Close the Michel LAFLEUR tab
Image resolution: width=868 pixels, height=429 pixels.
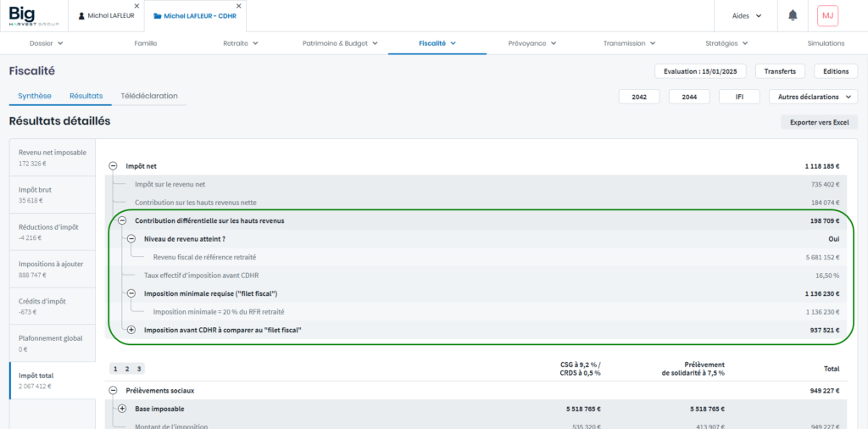click(x=136, y=6)
